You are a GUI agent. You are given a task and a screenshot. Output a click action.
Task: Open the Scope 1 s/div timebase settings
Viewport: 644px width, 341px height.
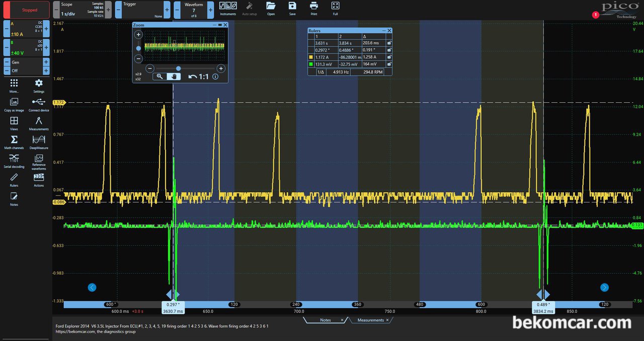pyautogui.click(x=82, y=10)
